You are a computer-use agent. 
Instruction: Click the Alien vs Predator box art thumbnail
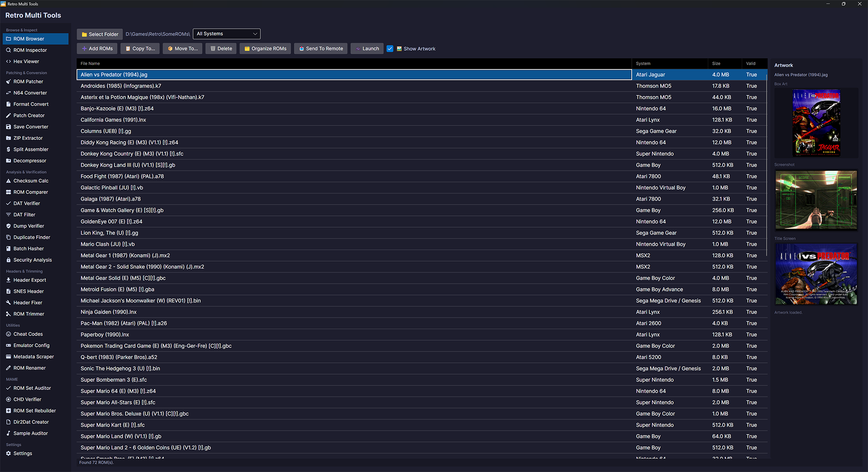coord(816,123)
